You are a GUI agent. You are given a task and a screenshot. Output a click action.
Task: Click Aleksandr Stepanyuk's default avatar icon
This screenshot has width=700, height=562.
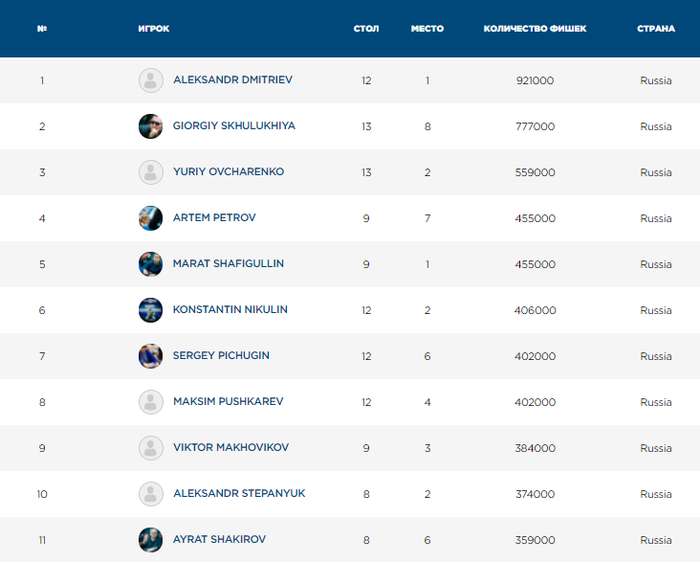[x=150, y=494]
